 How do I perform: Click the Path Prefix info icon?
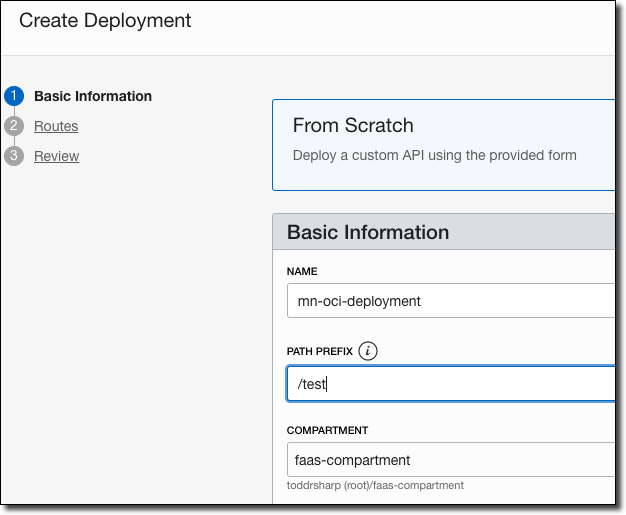pos(369,351)
